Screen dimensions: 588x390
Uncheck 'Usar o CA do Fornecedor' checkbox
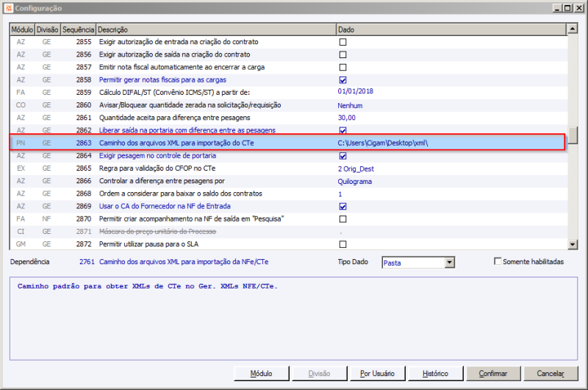point(343,207)
